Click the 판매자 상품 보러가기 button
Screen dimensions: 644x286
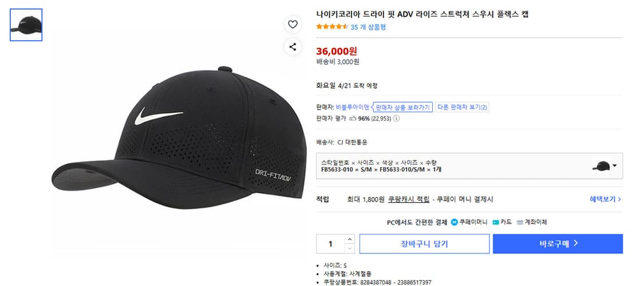(x=402, y=107)
